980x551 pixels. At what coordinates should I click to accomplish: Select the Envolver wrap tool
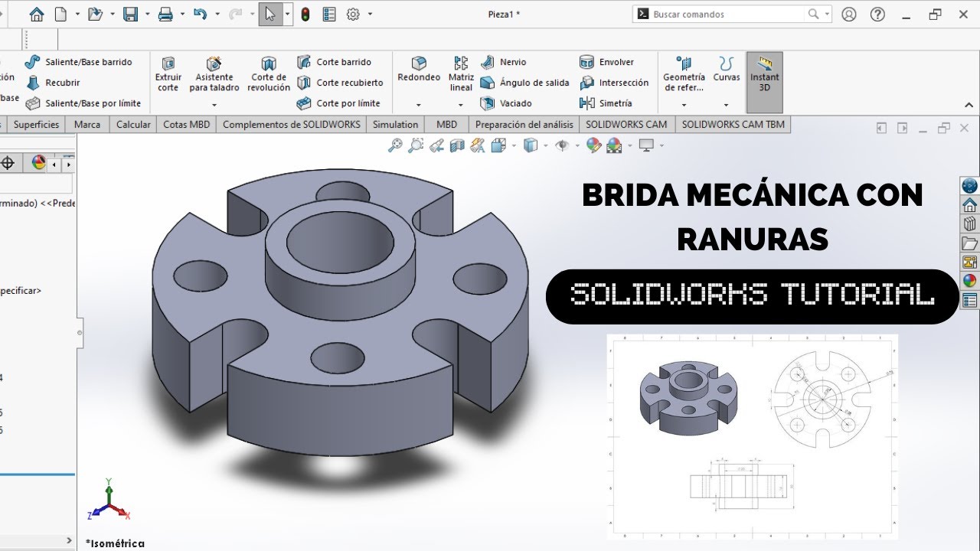607,62
